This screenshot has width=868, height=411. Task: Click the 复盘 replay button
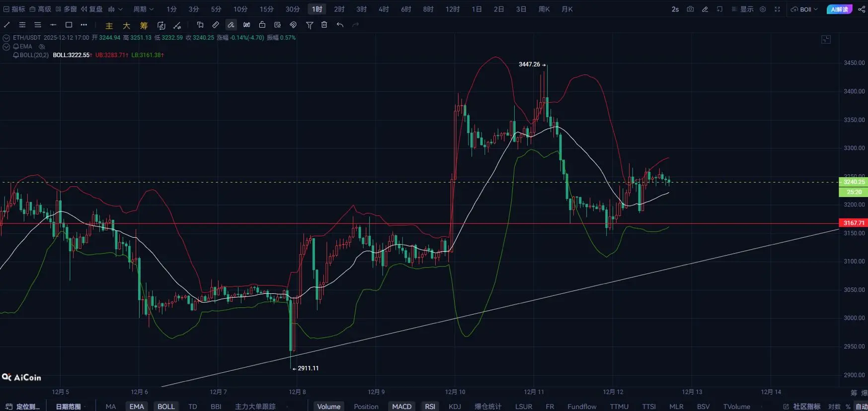point(92,9)
